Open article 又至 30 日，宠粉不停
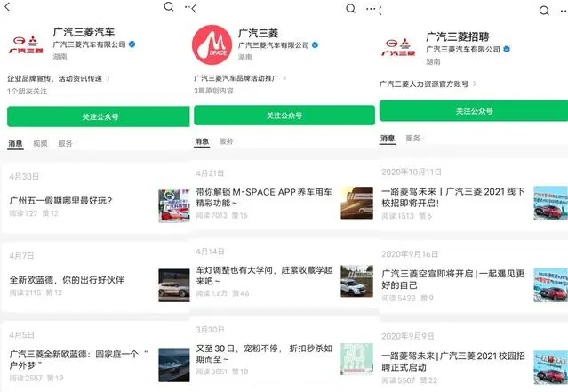Viewport: 568px width, 392px height. [x=264, y=354]
